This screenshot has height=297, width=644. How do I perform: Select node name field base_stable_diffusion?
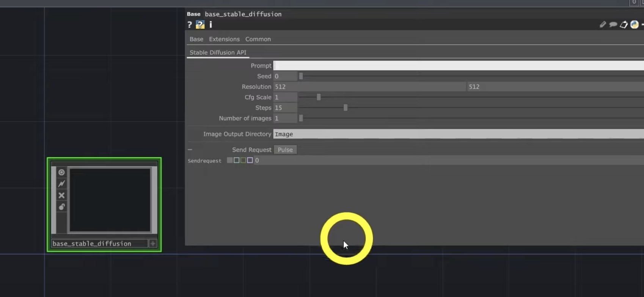(x=99, y=244)
